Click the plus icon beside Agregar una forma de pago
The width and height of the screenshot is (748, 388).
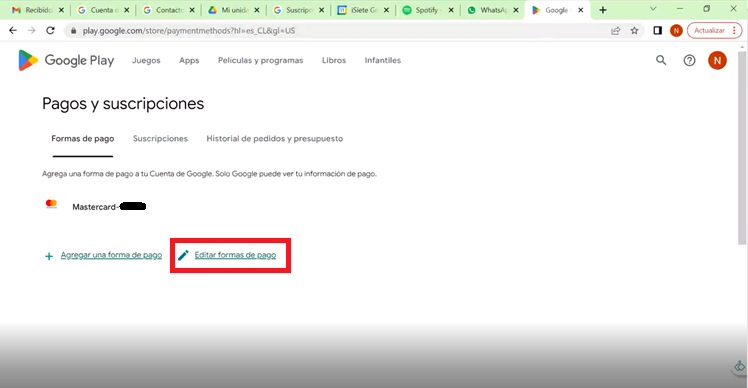(49, 256)
